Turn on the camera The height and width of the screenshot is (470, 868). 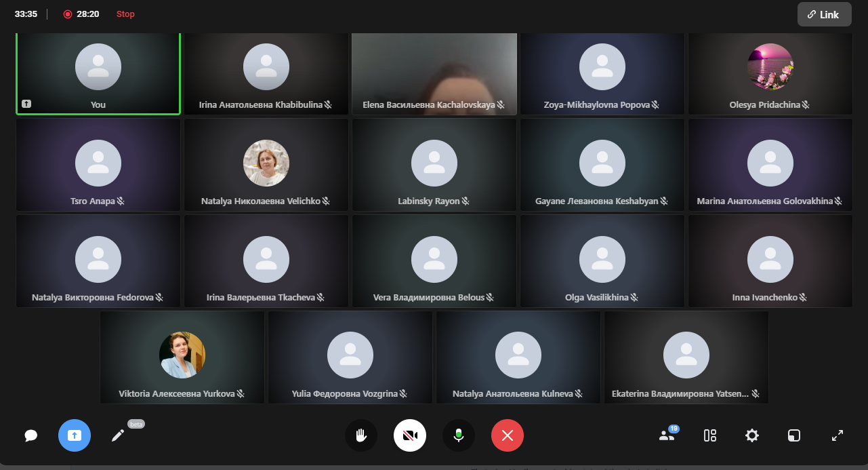[410, 435]
